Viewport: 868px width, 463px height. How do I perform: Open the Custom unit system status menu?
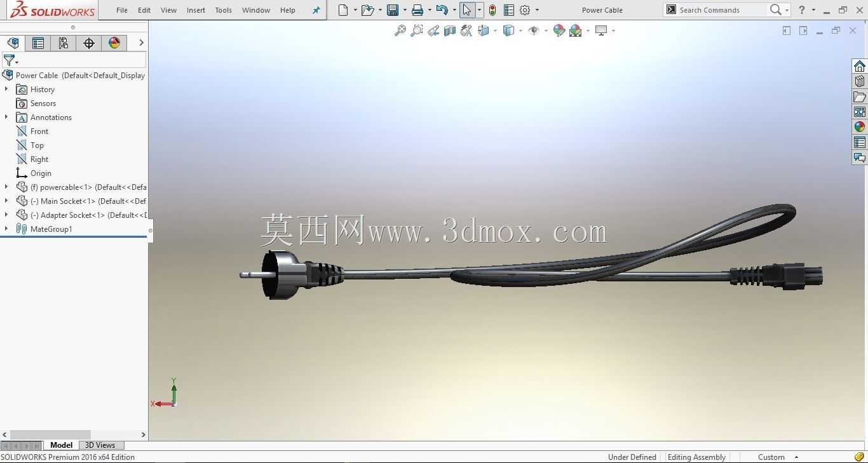click(778, 457)
